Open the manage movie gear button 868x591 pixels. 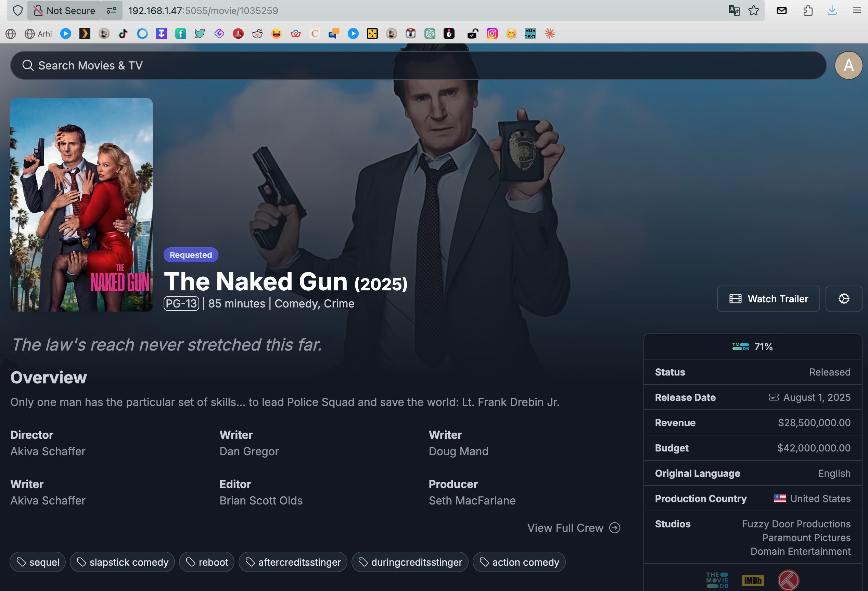(844, 299)
